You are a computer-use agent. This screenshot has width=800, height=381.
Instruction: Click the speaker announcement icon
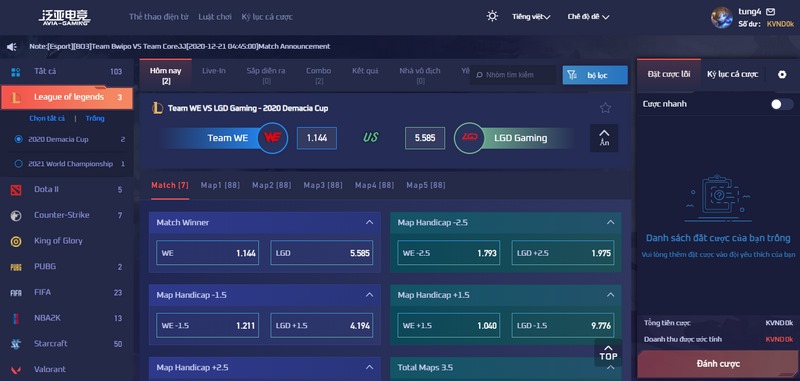pos(12,47)
